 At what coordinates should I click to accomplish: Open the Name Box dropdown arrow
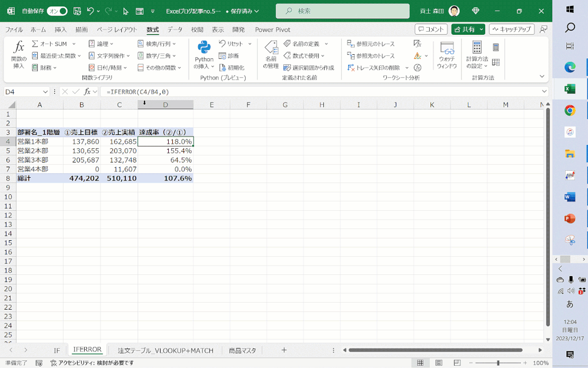46,92
